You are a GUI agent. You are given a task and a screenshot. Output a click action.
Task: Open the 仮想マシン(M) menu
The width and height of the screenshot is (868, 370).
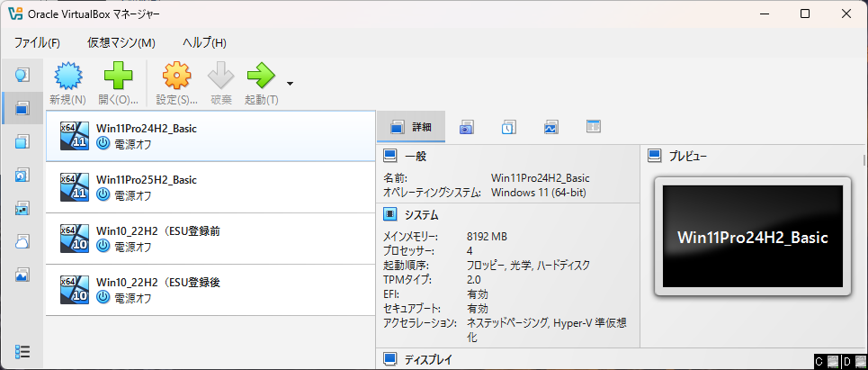point(121,42)
